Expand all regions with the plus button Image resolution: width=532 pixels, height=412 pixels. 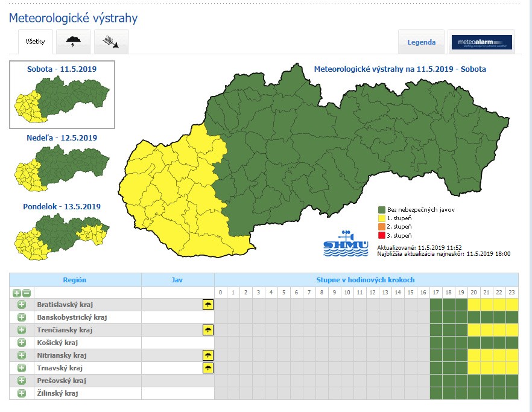click(17, 293)
